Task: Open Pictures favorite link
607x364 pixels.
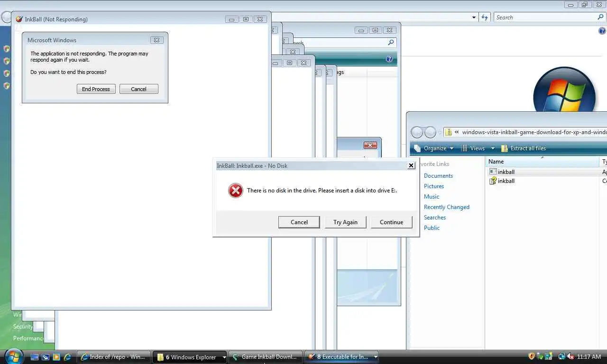Action: click(x=434, y=186)
